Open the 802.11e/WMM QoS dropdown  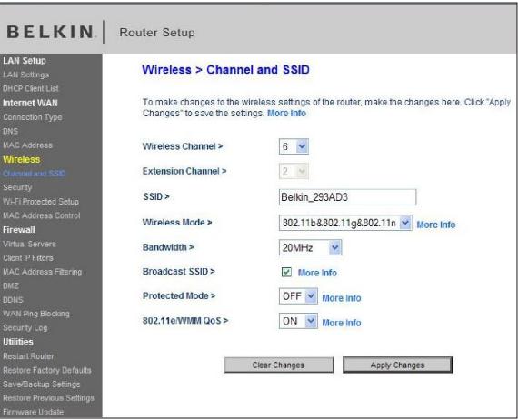coord(298,321)
